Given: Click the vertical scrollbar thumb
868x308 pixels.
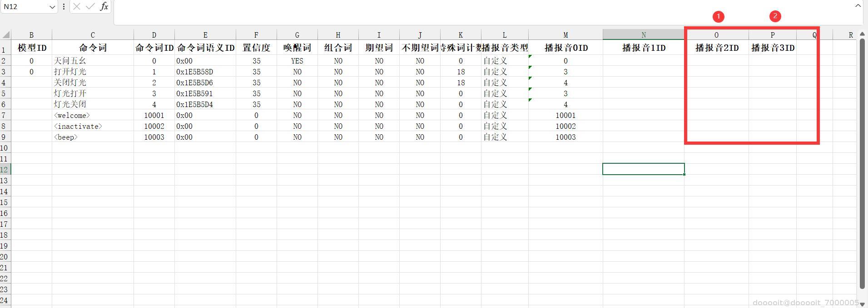Looking at the screenshot, I should (862, 163).
